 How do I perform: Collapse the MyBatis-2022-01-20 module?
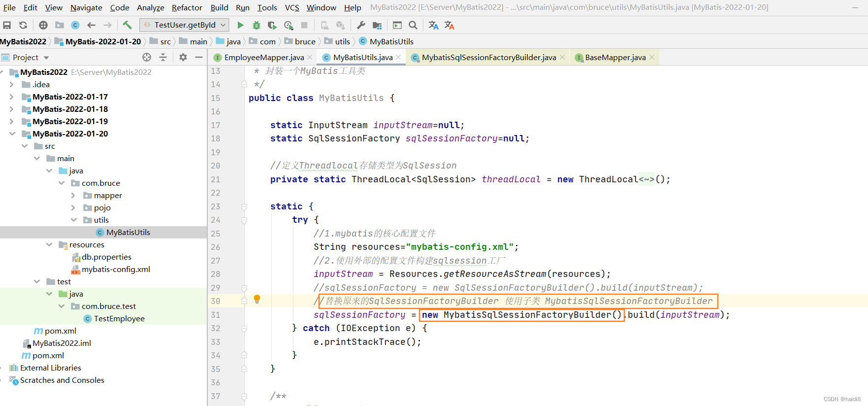[x=12, y=134]
